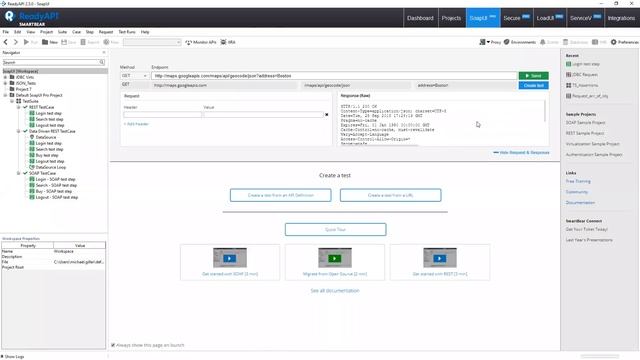Viewport: 640px width, 360px height.
Task: Open the Suite menu
Action: [x=62, y=32]
